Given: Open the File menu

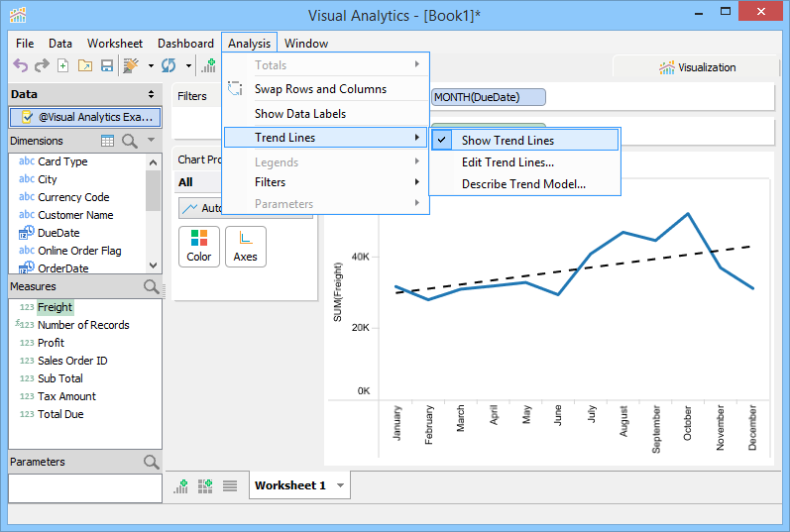Looking at the screenshot, I should [25, 44].
